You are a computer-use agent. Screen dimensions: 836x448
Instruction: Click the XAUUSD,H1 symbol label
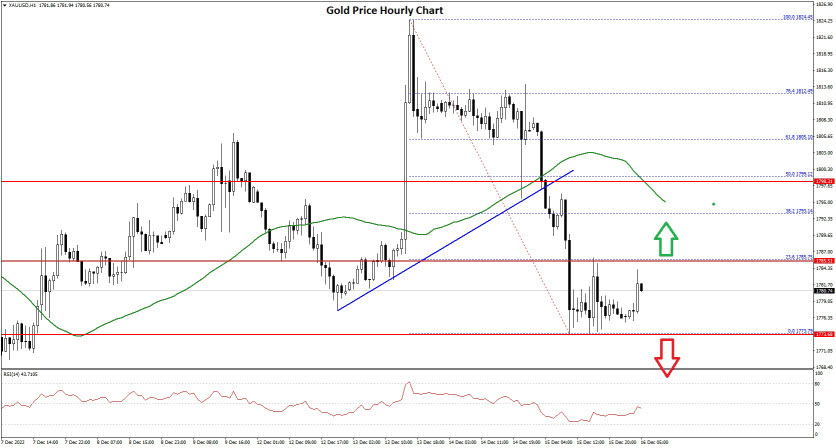click(x=21, y=5)
